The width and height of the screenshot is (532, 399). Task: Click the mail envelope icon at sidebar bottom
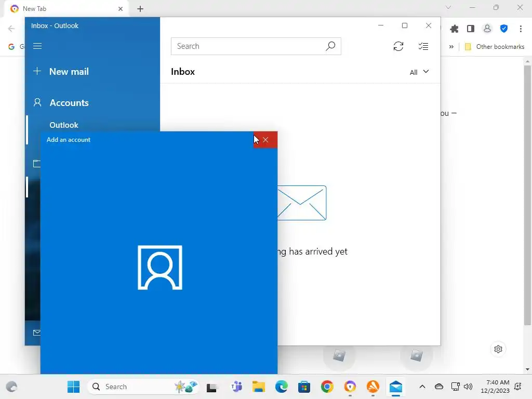(37, 332)
